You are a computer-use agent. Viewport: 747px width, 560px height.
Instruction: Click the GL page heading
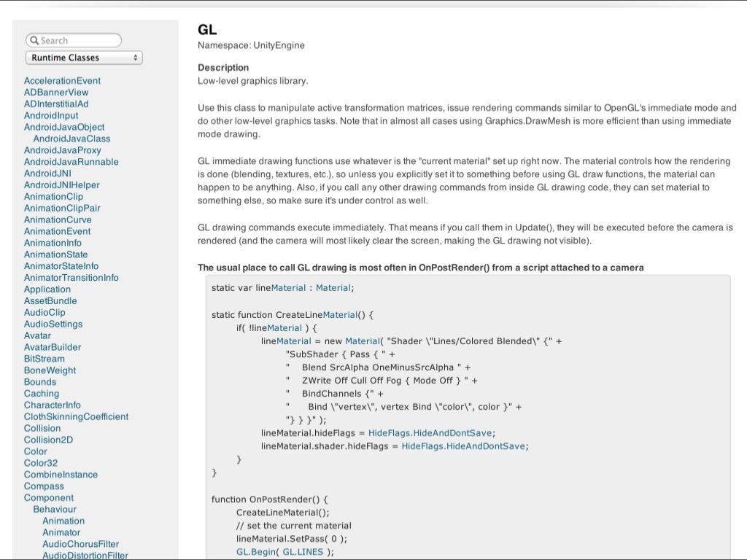click(207, 29)
